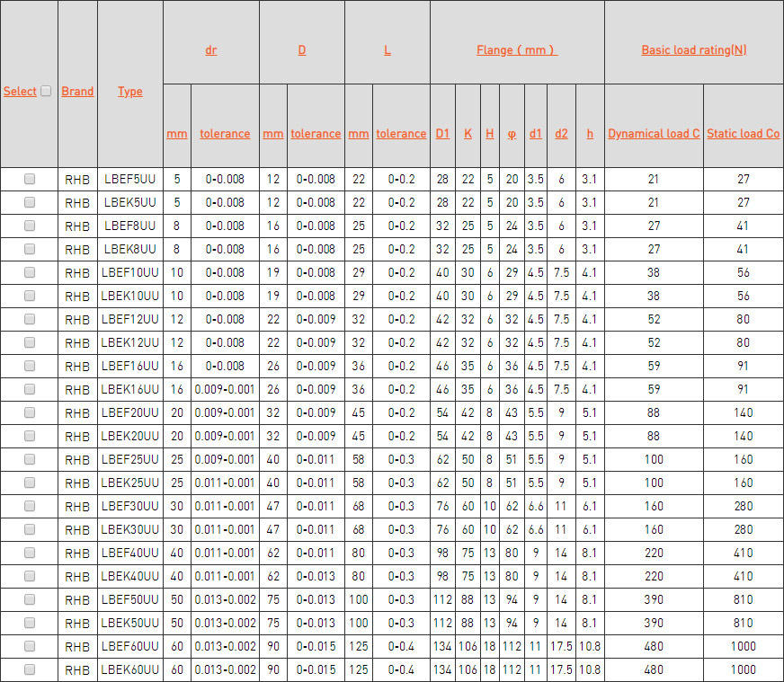Check the Select all checkbox in header

click(46, 91)
